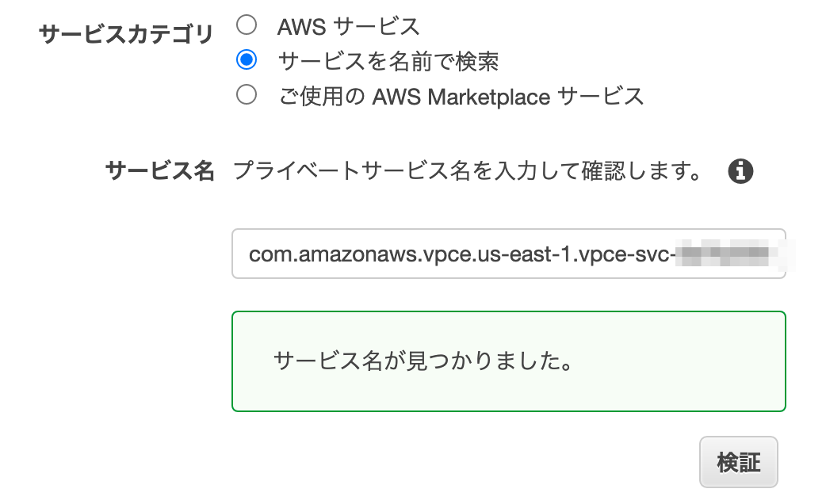The height and width of the screenshot is (504, 826).
Task: Click the 検証 verify button
Action: (739, 462)
